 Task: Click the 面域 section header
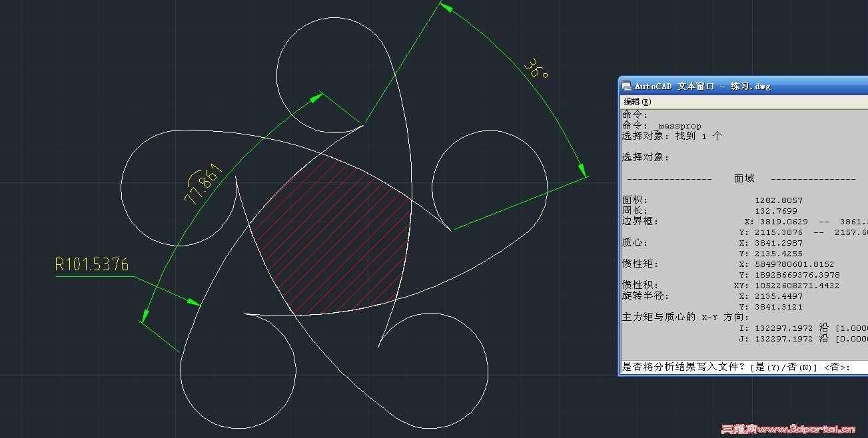[744, 178]
